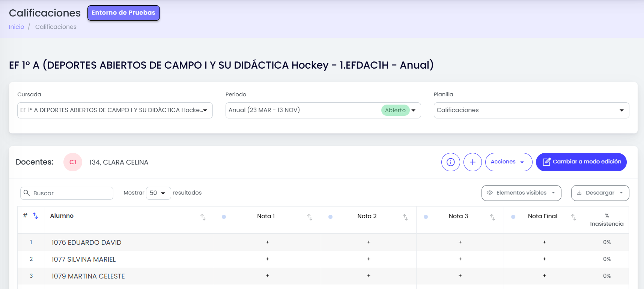Add Nota Final for SILVINA MARIEL
The height and width of the screenshot is (289, 644).
(544, 259)
